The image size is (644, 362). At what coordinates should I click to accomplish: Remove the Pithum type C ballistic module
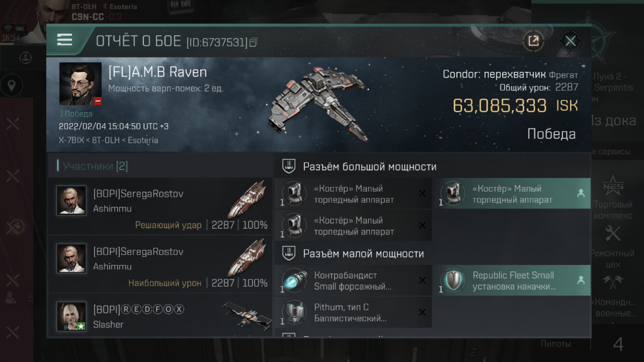(422, 312)
